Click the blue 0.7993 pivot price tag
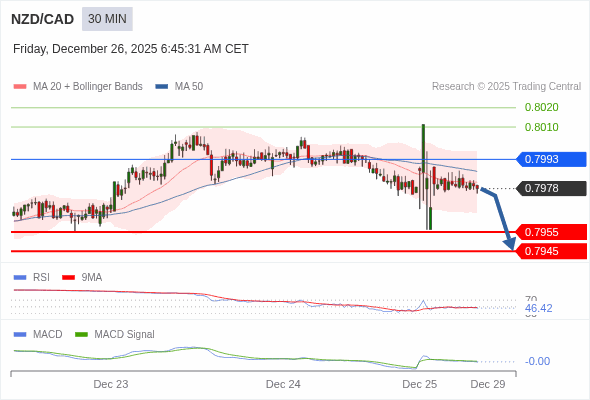The height and width of the screenshot is (400, 590). pyautogui.click(x=551, y=159)
